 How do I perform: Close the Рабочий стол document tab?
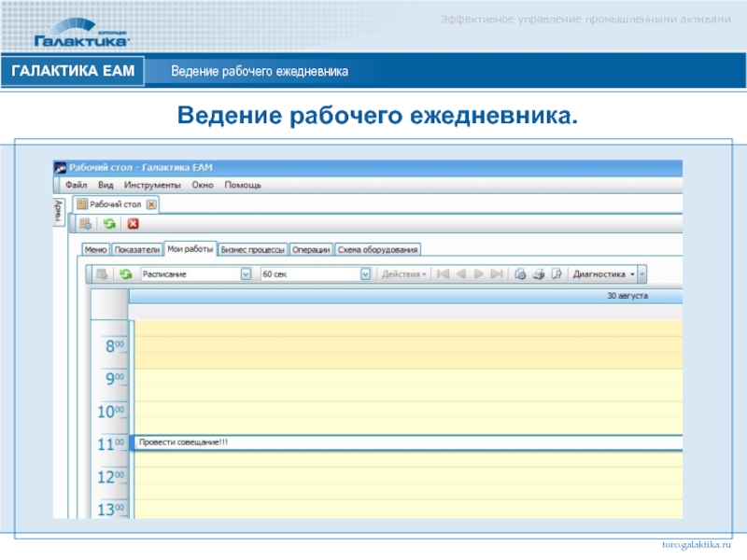pos(151,203)
